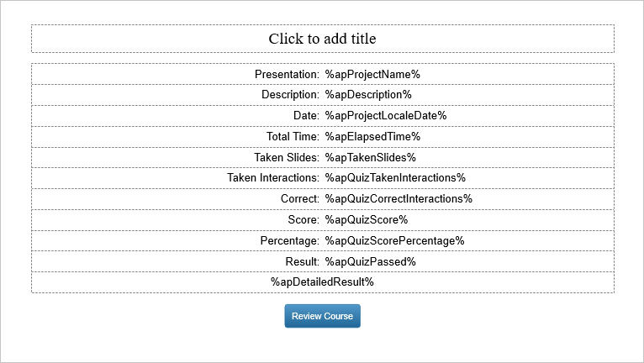Screen dimensions: 644x363
Task: Select the %apDescription% variable field
Action: (x=368, y=94)
